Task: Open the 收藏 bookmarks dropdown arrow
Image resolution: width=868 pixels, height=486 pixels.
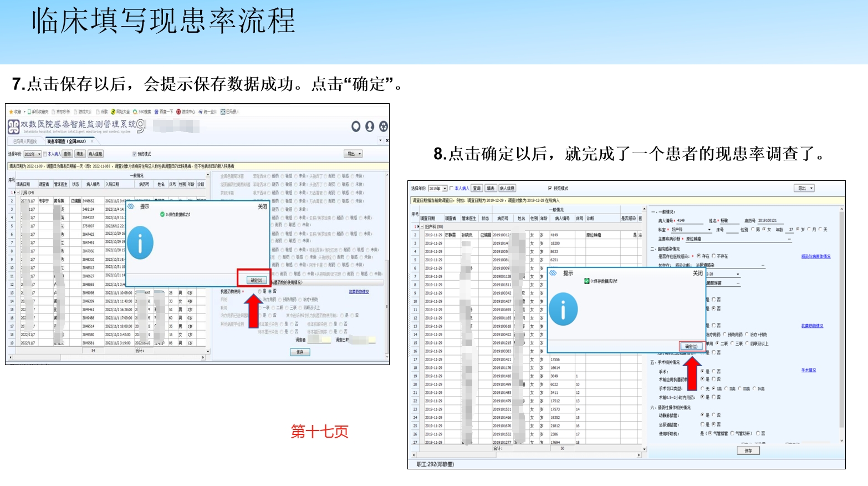Action: [24, 112]
